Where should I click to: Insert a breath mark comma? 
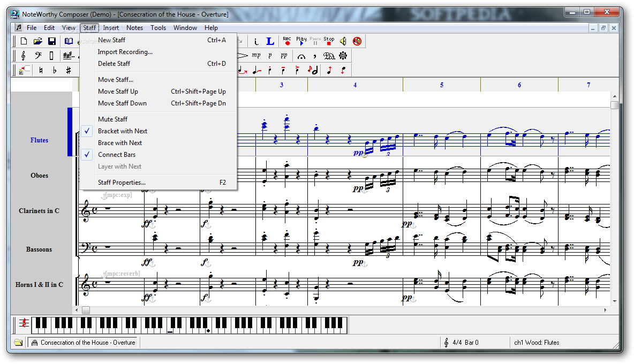[314, 56]
